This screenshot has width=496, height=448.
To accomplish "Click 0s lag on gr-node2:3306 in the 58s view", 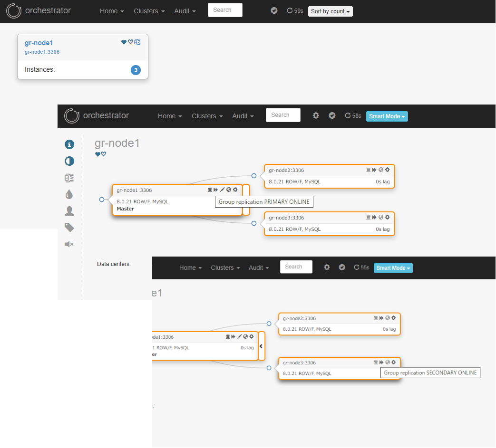I will pyautogui.click(x=383, y=181).
